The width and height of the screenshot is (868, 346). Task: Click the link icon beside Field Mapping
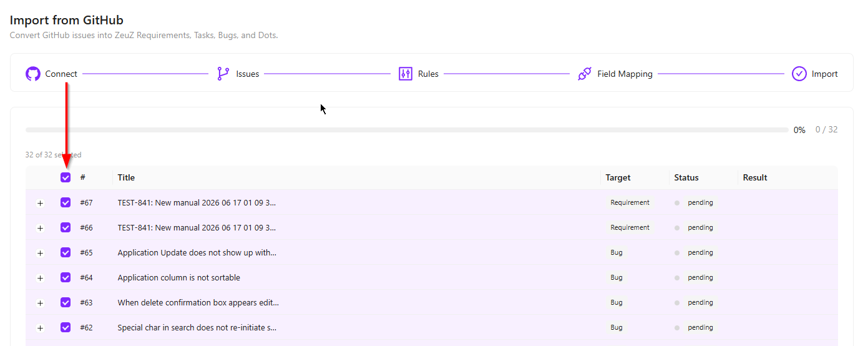click(584, 74)
